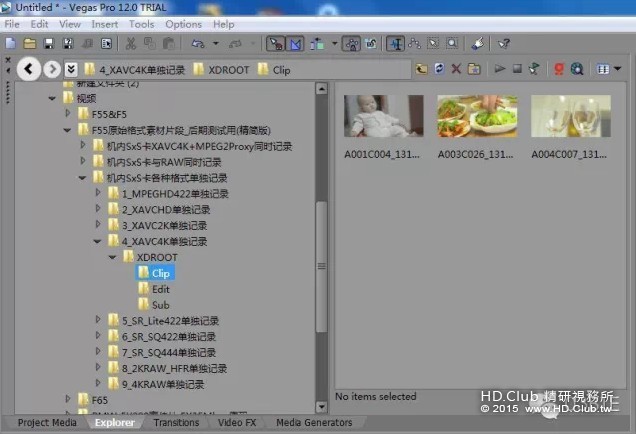Screen dimensions: 636x434
Task: Toggle the Auto Ripple button
Action: click(318, 43)
